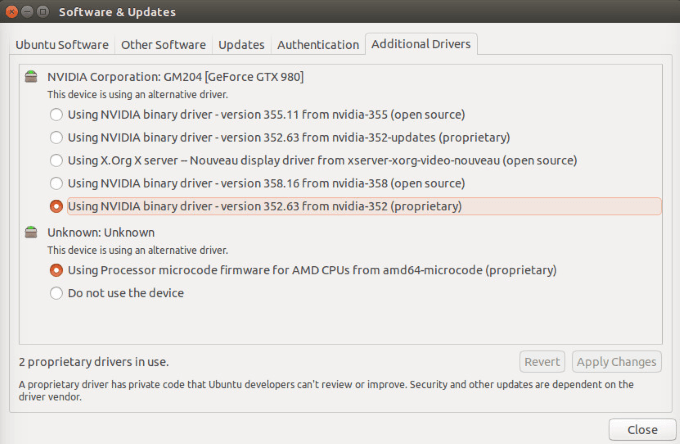Screen dimensions: 680x444
Task: Click the NVIDIA GeForce GTX 980 device icon
Action: point(30,77)
